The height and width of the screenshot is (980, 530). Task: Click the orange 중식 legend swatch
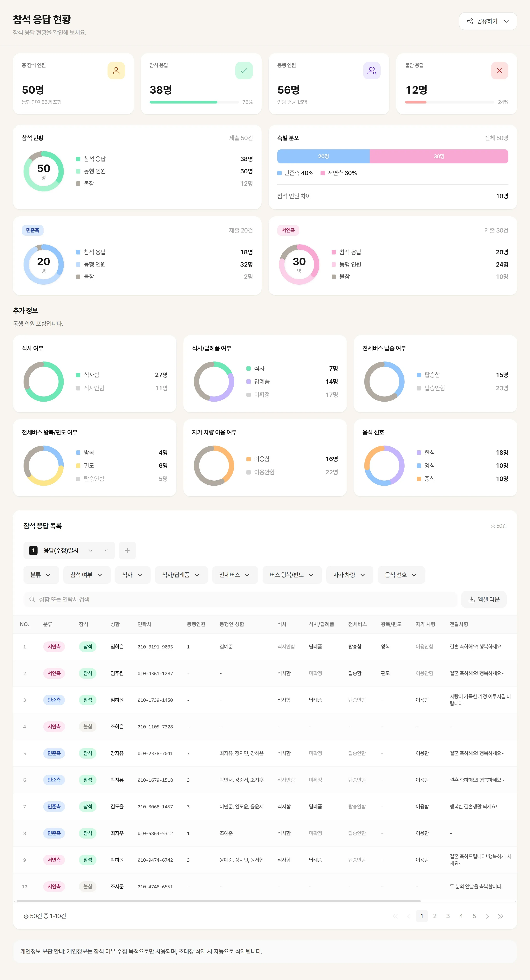(419, 479)
